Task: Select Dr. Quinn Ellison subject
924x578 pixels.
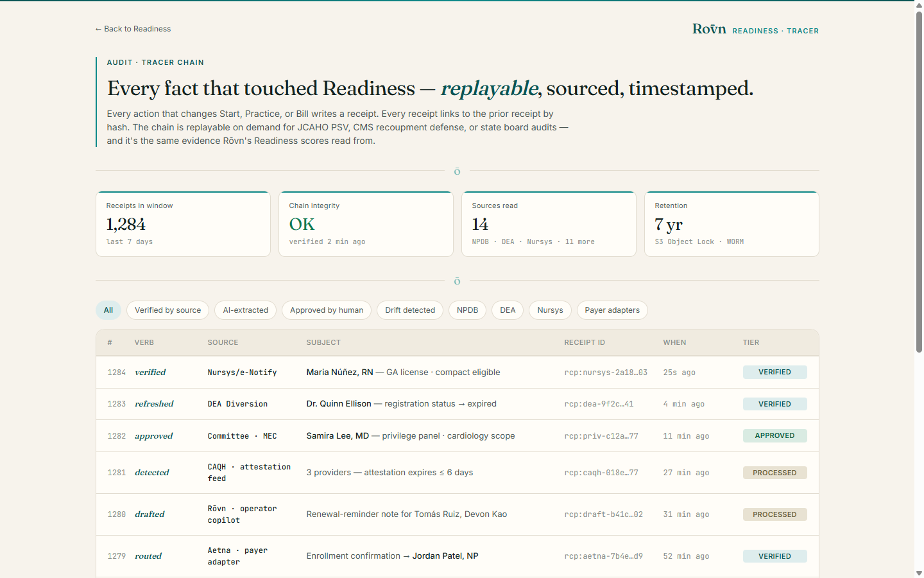Action: pos(339,404)
